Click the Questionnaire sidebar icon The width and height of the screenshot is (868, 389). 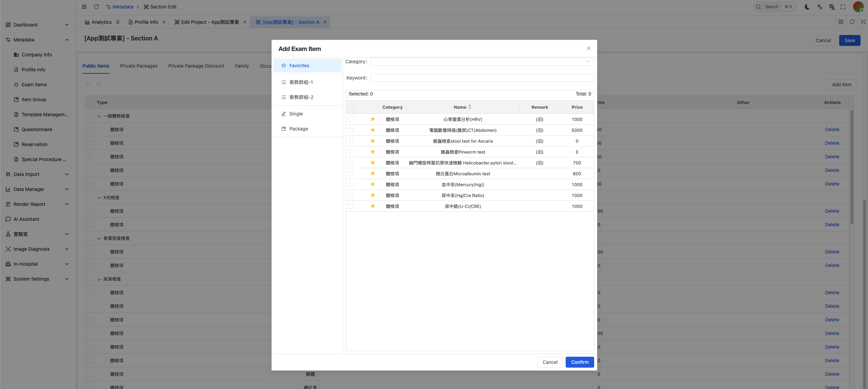[16, 129]
